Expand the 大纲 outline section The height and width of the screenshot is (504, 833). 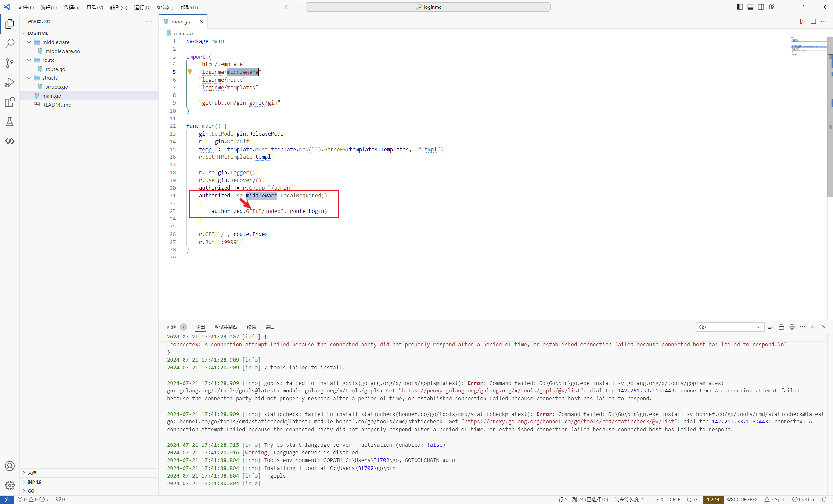click(89, 473)
